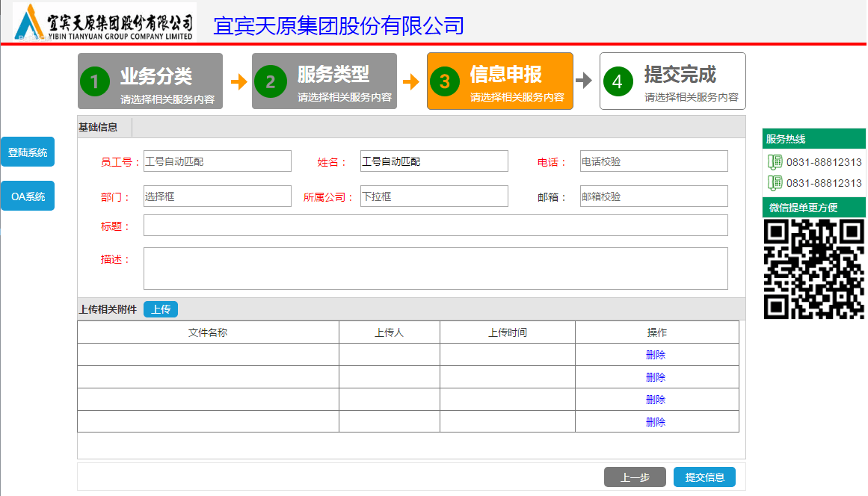Click the green step 1 circle icon

point(95,81)
